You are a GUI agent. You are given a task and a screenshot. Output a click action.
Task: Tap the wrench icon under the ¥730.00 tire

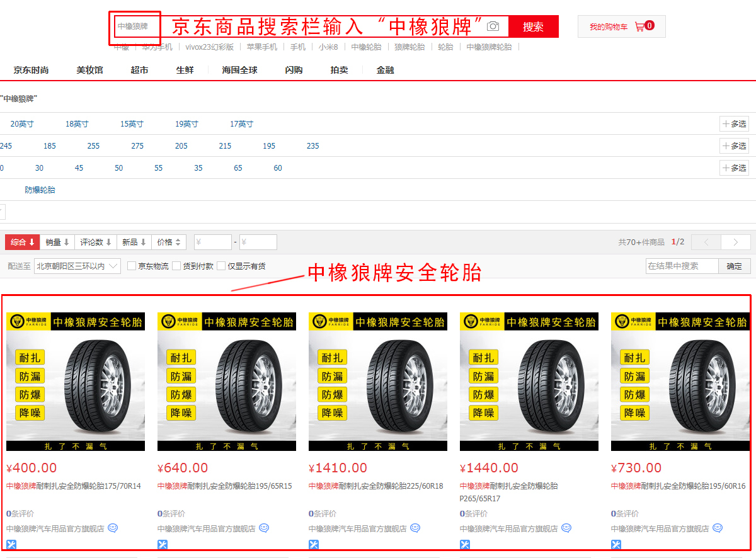[616, 544]
